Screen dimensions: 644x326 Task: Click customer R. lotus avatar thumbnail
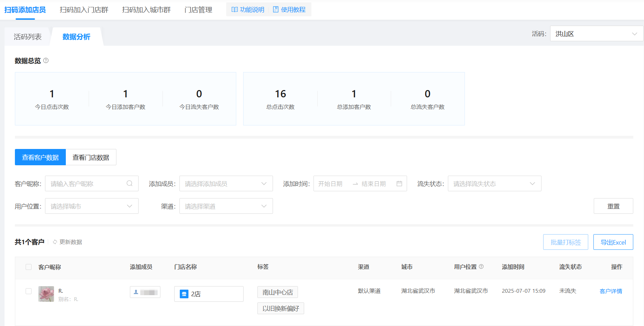[x=46, y=294]
